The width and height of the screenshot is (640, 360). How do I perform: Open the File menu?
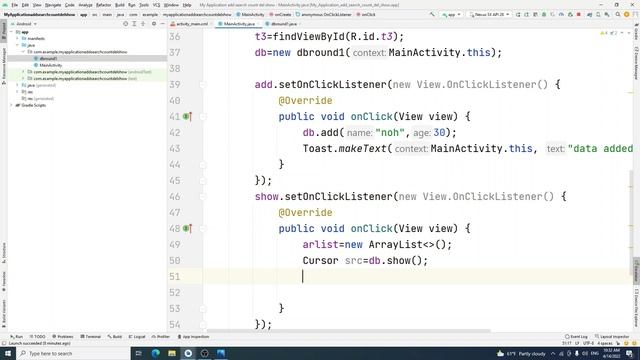(x=15, y=5)
